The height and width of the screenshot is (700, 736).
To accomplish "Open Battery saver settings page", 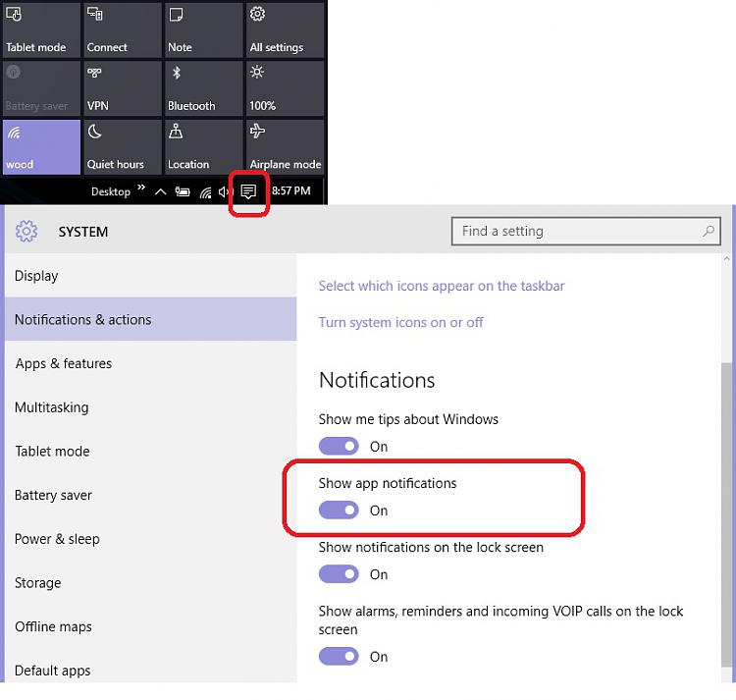I will coord(151,495).
